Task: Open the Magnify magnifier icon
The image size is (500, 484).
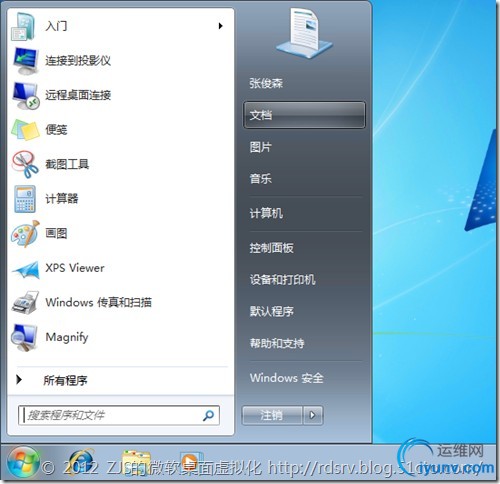Action: pyautogui.click(x=24, y=337)
